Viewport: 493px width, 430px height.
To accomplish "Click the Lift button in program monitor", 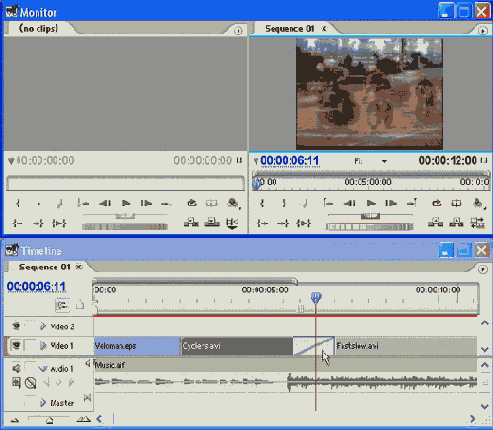I will pos(436,222).
